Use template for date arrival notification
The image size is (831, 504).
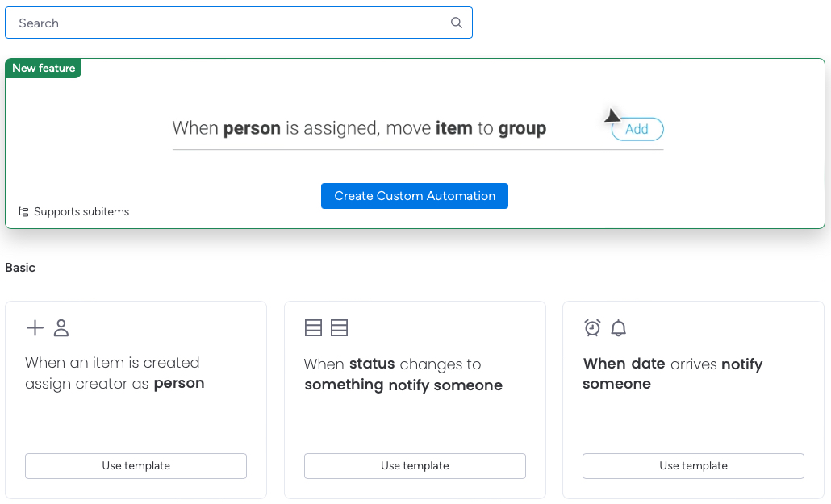click(x=692, y=465)
